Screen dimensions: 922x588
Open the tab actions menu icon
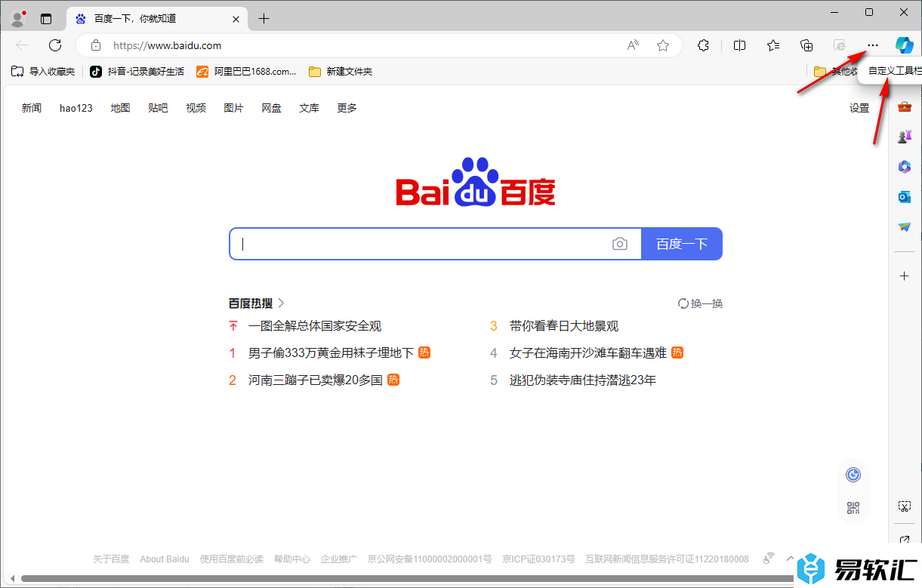pos(46,19)
